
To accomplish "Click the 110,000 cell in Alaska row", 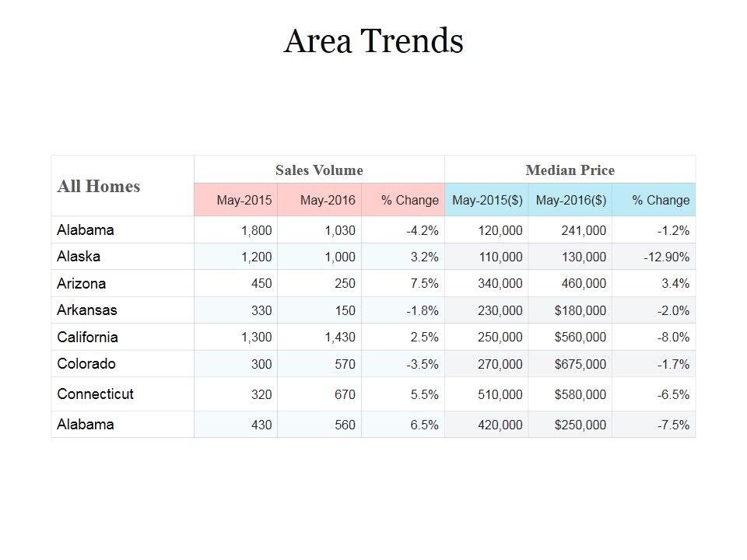I will 486,257.
